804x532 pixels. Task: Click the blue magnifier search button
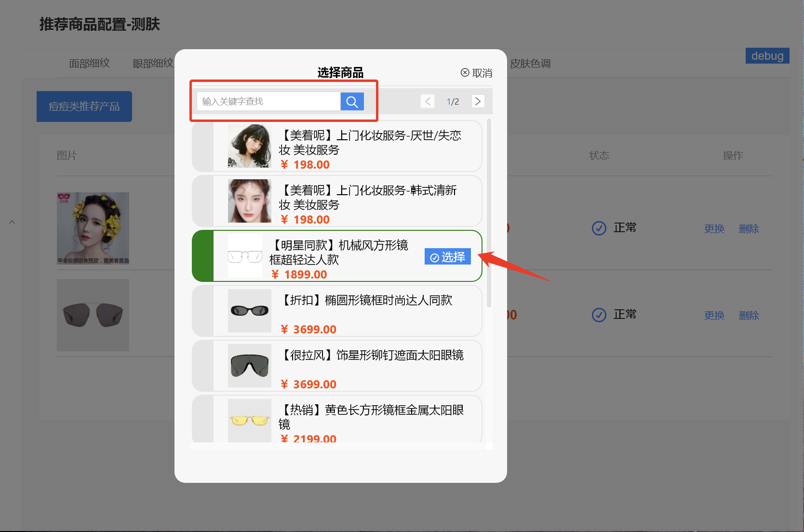click(x=352, y=101)
